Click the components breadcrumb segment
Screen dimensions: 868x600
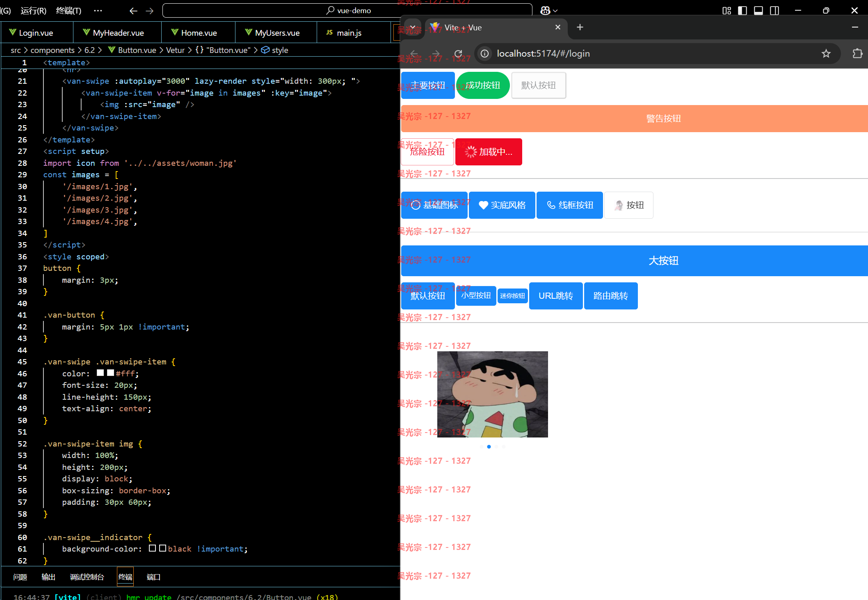coord(53,50)
